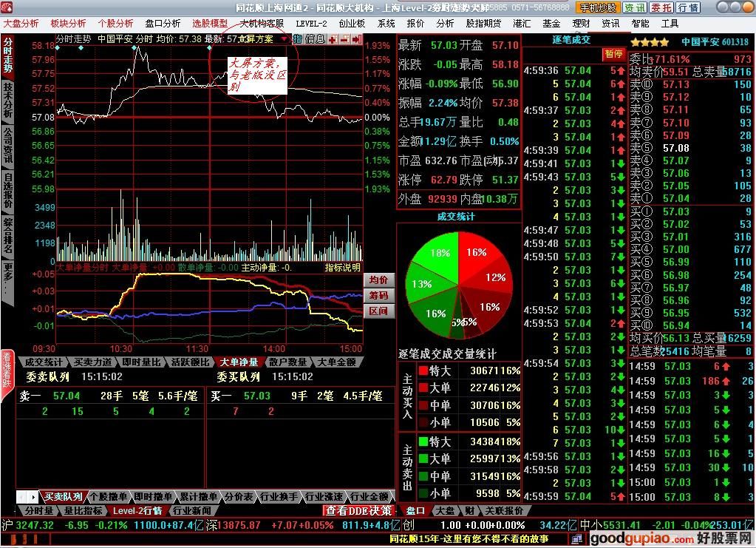Image resolution: width=756 pixels, height=548 pixels.
Task: Switch to the 盘口 tab
Action: pyautogui.click(x=415, y=510)
